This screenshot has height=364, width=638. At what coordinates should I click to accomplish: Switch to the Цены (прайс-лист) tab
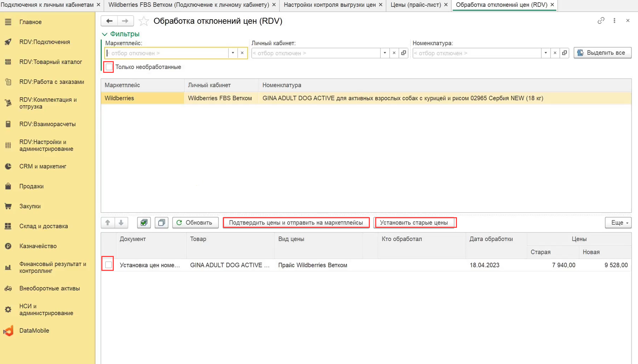tap(415, 5)
